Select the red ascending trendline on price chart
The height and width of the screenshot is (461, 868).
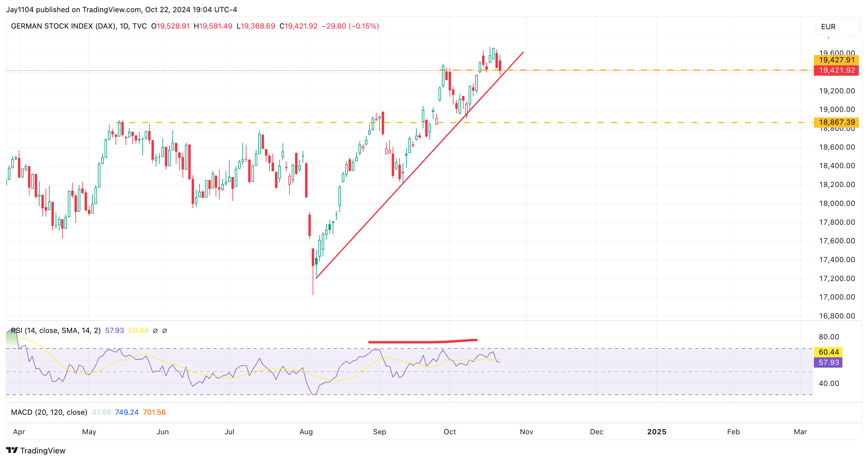(419, 165)
